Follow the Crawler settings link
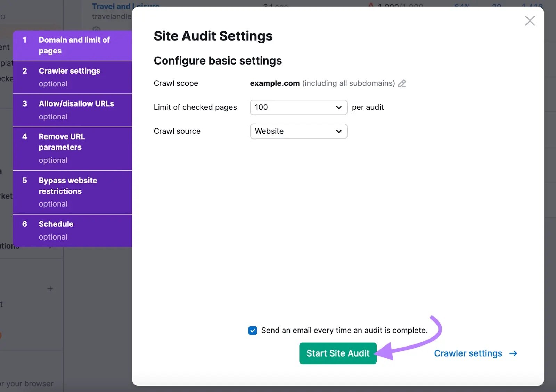The height and width of the screenshot is (392, 556). [468, 353]
